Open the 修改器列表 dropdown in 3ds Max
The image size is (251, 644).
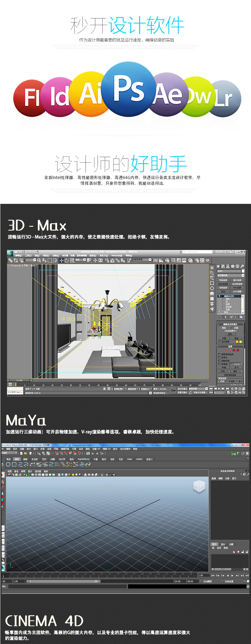pyautogui.click(x=231, y=275)
